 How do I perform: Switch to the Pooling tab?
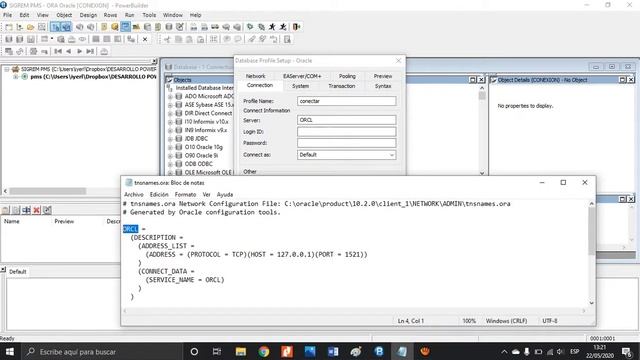(x=347, y=76)
